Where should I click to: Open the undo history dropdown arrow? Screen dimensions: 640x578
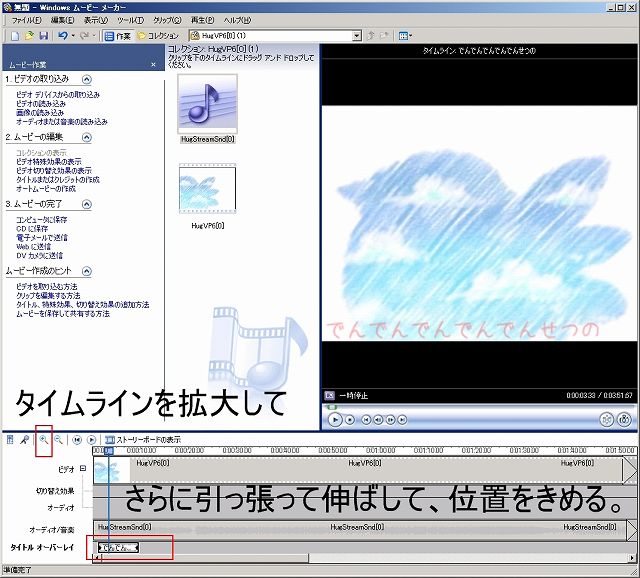[73, 36]
